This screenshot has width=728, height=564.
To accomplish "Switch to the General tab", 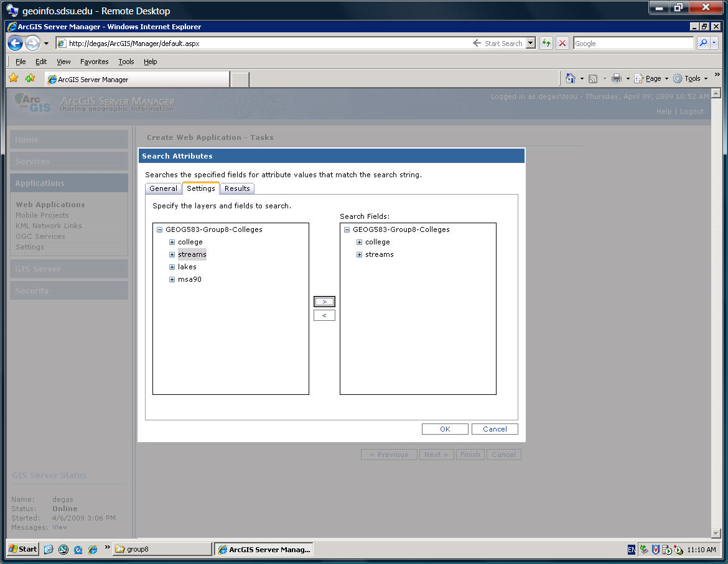I will click(164, 188).
